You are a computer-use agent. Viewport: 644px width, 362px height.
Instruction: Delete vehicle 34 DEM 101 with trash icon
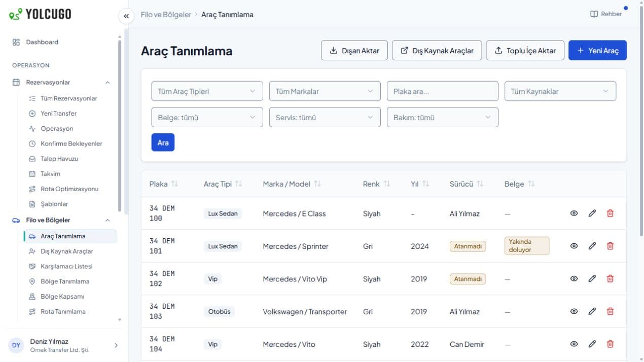click(x=610, y=246)
